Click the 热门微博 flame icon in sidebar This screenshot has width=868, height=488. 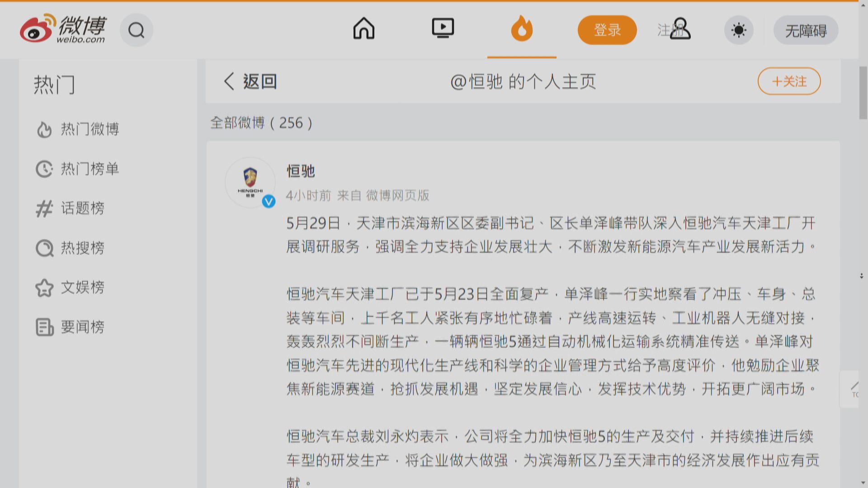44,130
